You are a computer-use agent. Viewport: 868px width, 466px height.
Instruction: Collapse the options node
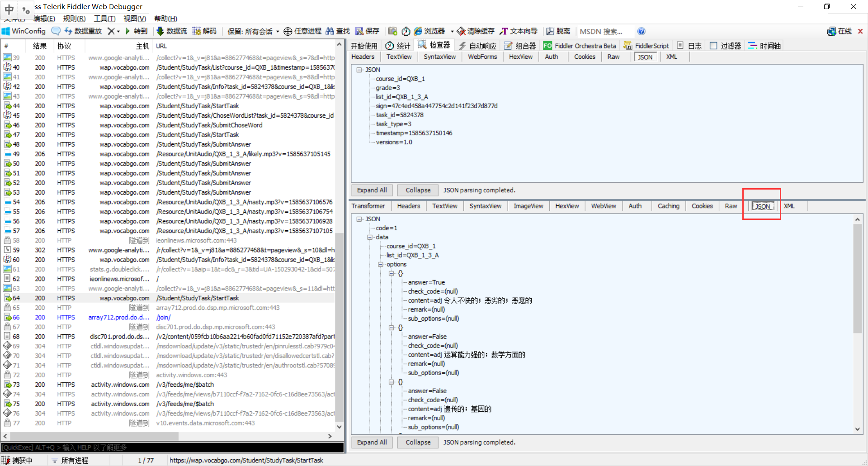click(x=381, y=264)
